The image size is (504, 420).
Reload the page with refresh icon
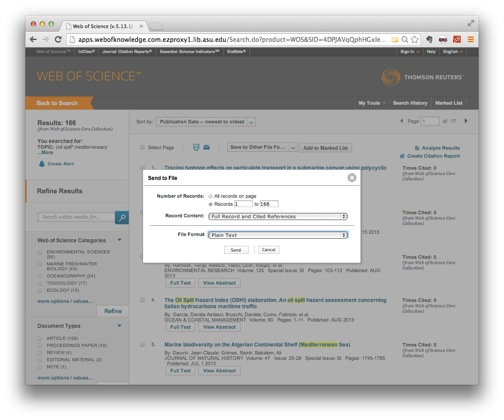(x=58, y=40)
